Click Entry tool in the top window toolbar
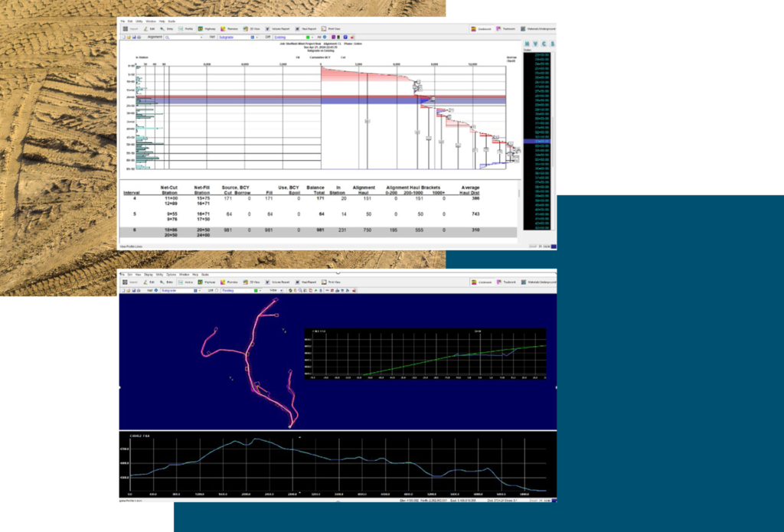Image resolution: width=784 pixels, height=532 pixels. (x=166, y=28)
